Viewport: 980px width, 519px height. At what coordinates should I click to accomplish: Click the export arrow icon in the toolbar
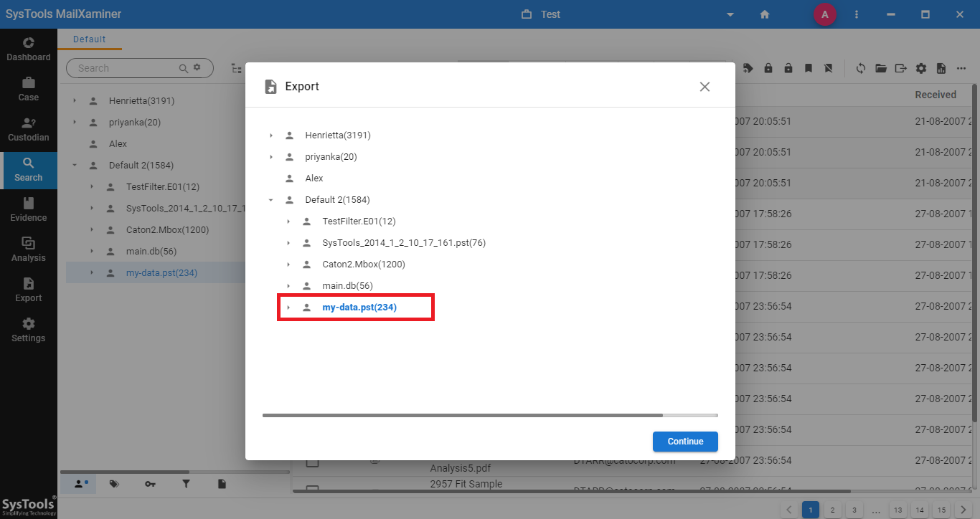click(901, 68)
